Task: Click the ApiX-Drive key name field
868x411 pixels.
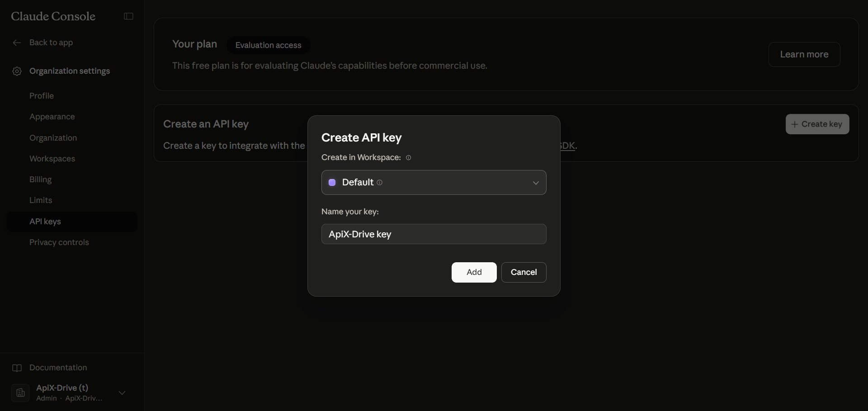Action: pos(434,234)
